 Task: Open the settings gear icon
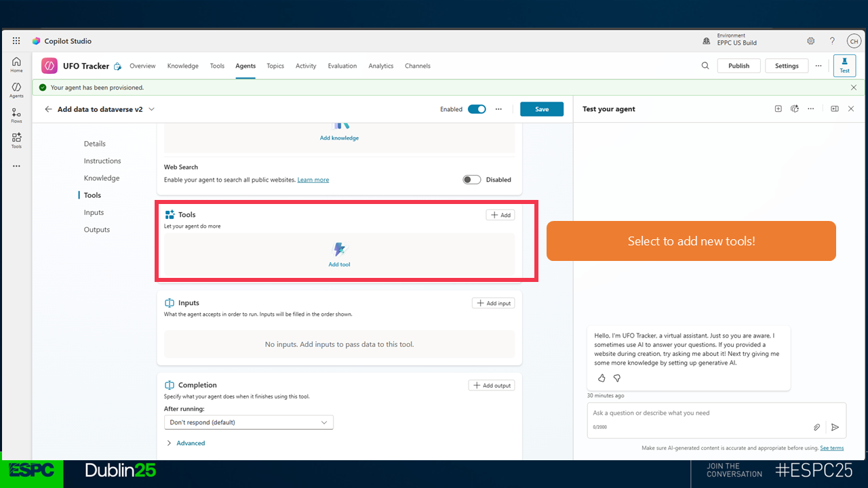click(x=811, y=41)
